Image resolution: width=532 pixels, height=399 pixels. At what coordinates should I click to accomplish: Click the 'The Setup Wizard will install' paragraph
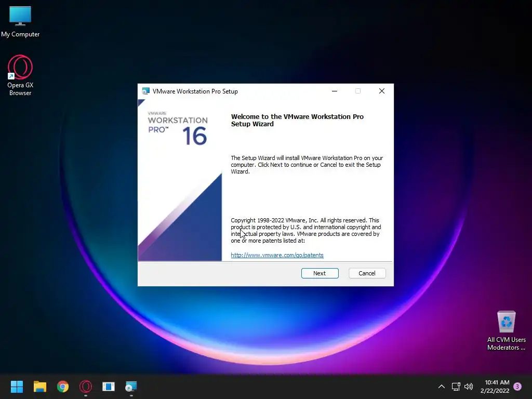click(x=307, y=165)
